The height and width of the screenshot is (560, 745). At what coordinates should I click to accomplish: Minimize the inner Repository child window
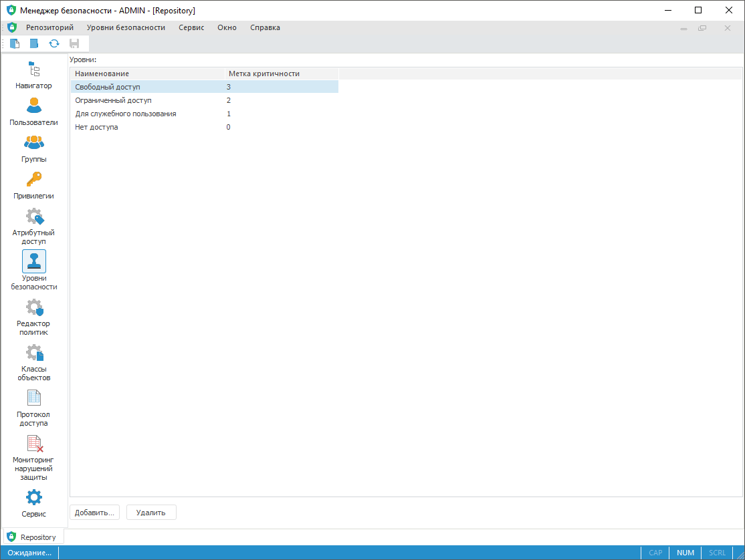[683, 28]
